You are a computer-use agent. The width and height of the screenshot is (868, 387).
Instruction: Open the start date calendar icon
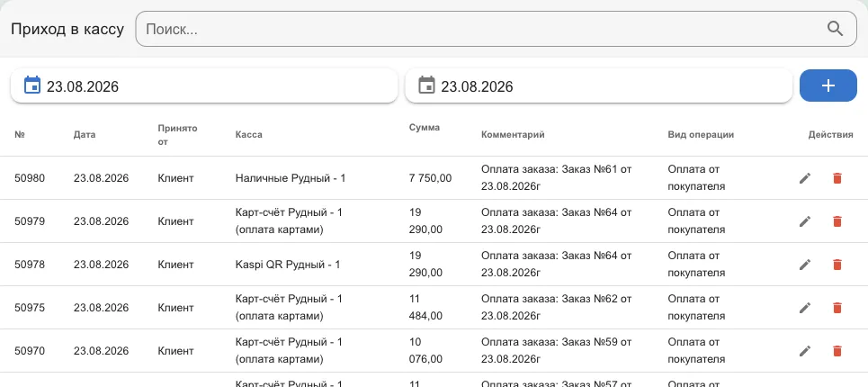(x=32, y=85)
